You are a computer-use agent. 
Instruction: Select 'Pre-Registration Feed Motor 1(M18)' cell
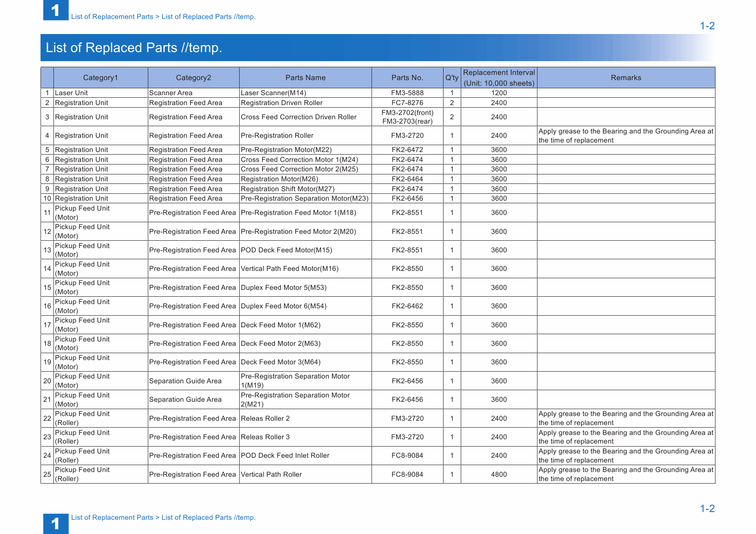tap(306, 213)
